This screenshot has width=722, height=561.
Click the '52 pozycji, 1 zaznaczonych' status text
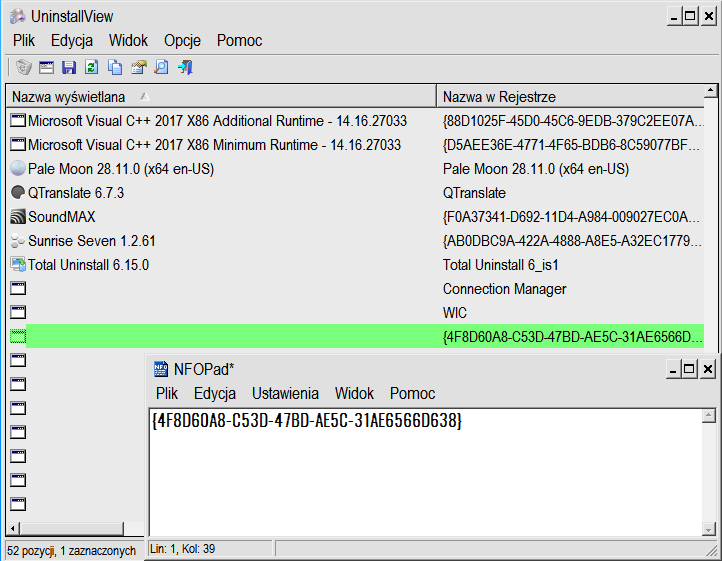click(x=71, y=550)
